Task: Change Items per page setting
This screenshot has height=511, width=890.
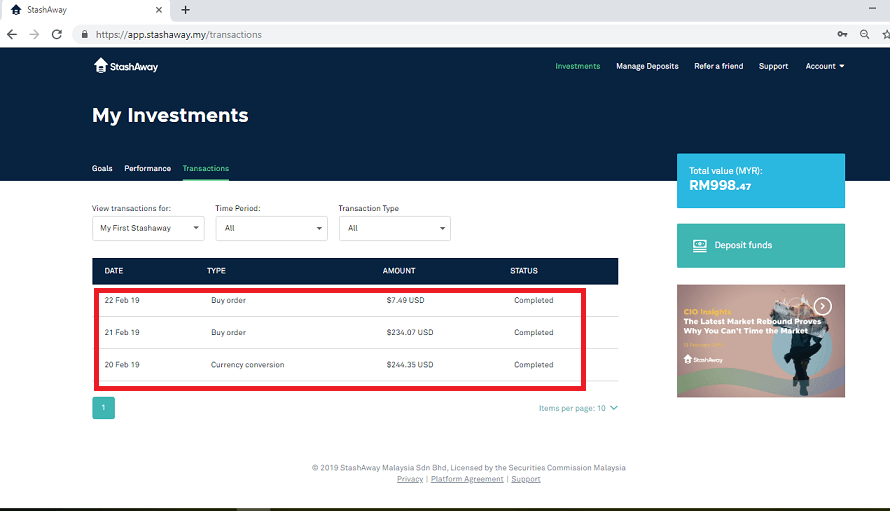Action: click(x=578, y=408)
